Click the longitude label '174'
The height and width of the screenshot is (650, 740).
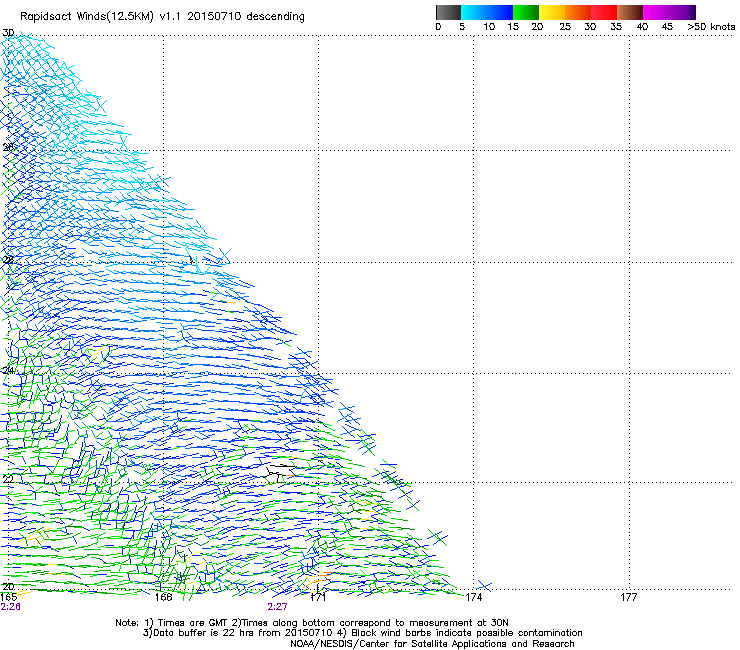(x=473, y=597)
